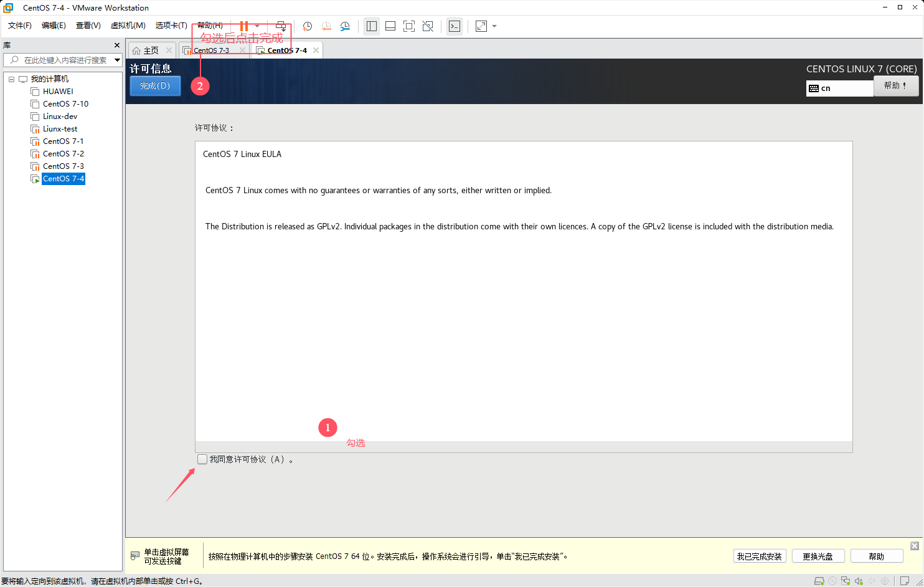Click the 帮助 button in the yellow bar
924x587 pixels.
876,556
